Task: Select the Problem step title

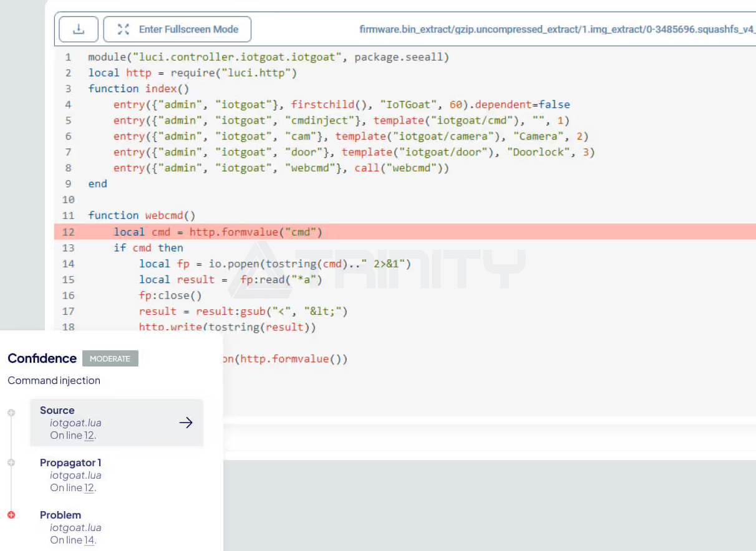Action: [x=61, y=515]
